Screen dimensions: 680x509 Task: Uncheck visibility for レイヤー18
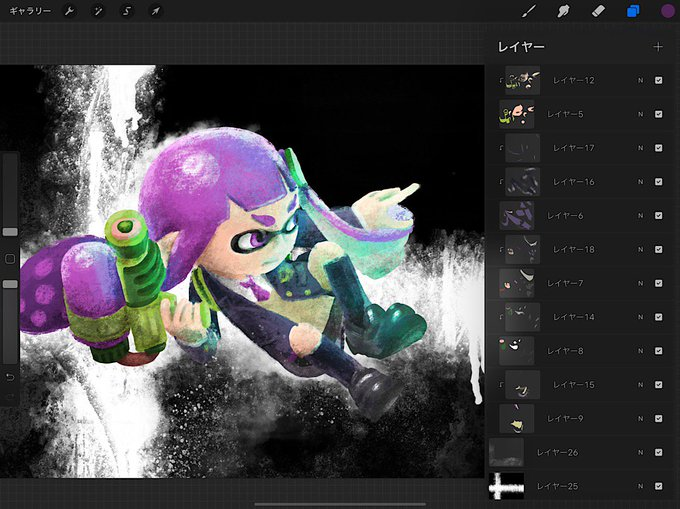[x=658, y=249]
